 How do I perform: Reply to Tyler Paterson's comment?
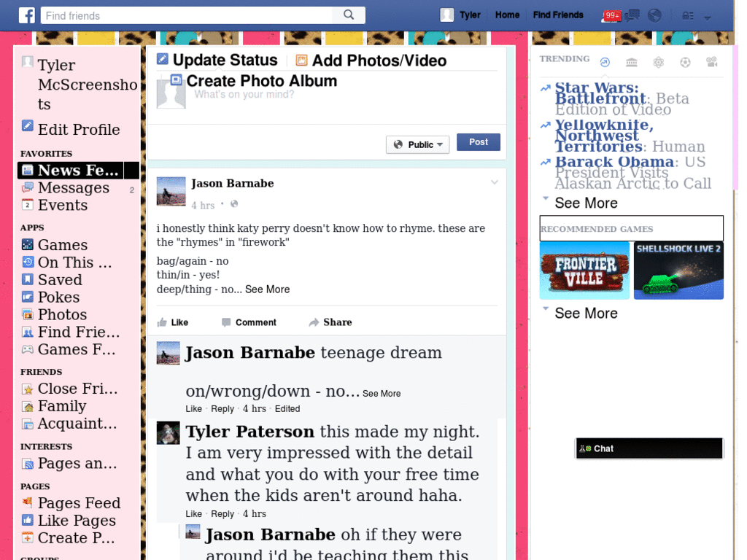pos(222,514)
